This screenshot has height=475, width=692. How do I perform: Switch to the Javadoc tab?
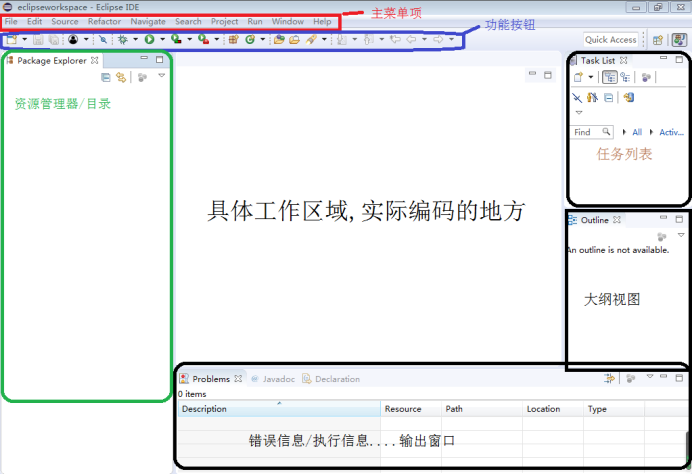(273, 379)
